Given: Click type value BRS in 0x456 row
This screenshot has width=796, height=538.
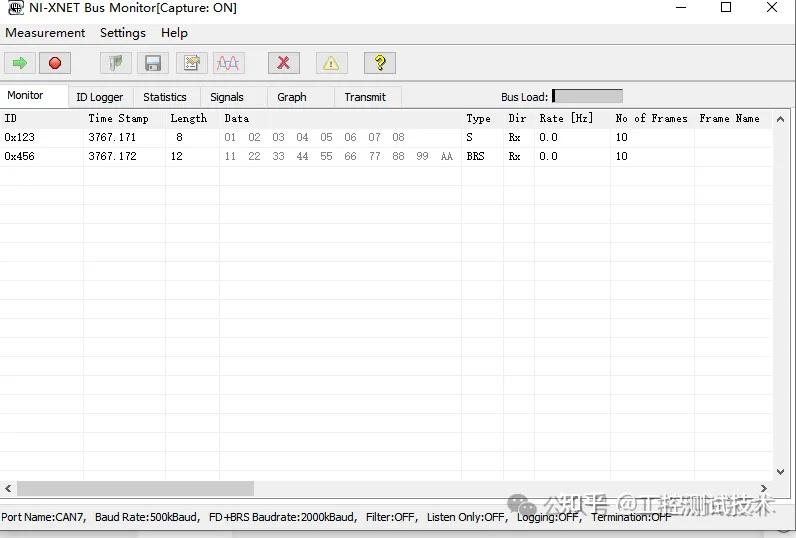Looking at the screenshot, I should pyautogui.click(x=476, y=156).
